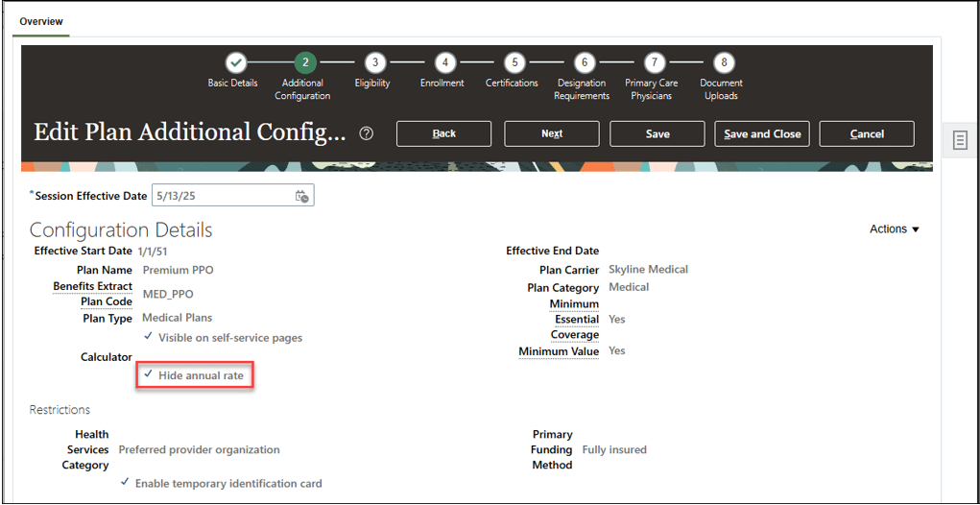
Task: Select step 2 Additional Configuration circle
Action: click(305, 62)
